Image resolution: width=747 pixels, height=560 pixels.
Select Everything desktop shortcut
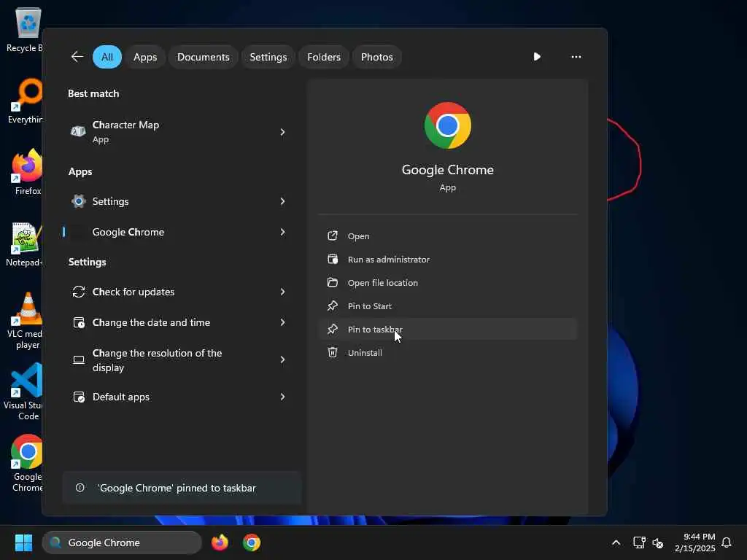(25, 101)
